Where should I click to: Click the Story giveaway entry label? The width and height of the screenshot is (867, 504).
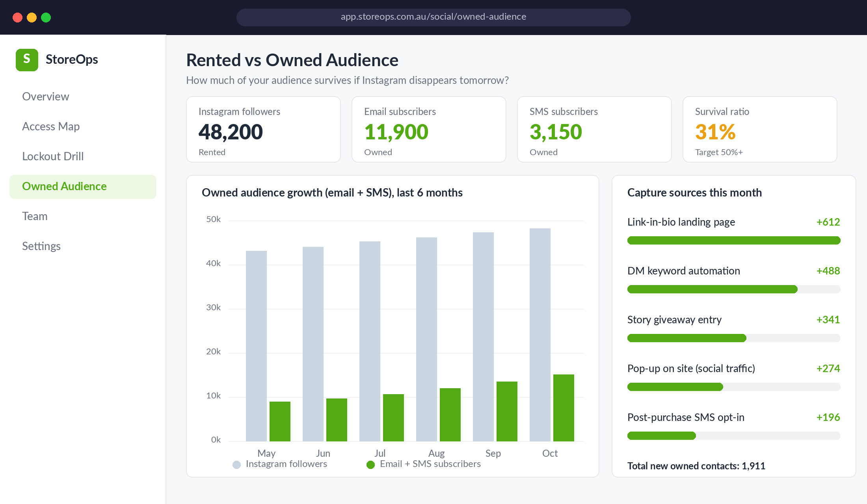pyautogui.click(x=674, y=320)
